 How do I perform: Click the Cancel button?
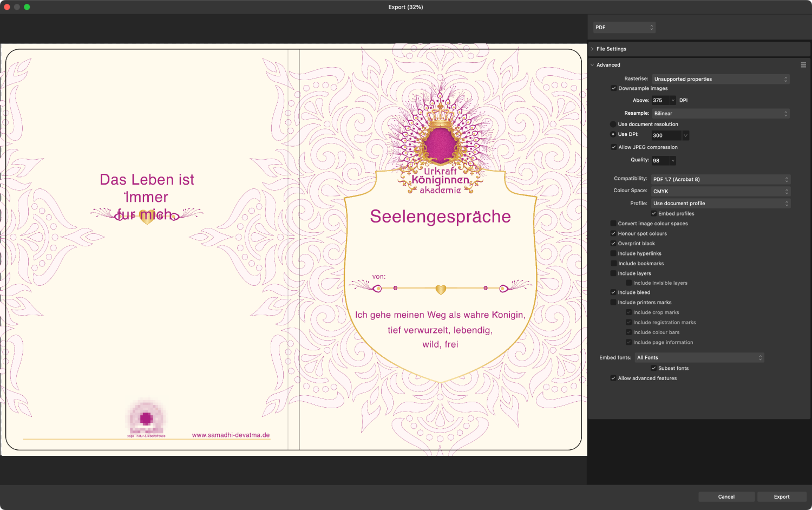726,497
